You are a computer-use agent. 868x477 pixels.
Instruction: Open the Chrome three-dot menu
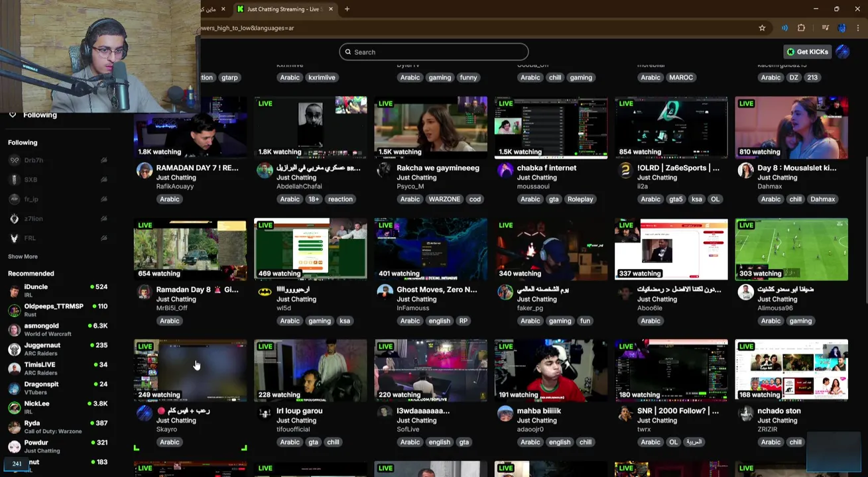click(x=859, y=28)
